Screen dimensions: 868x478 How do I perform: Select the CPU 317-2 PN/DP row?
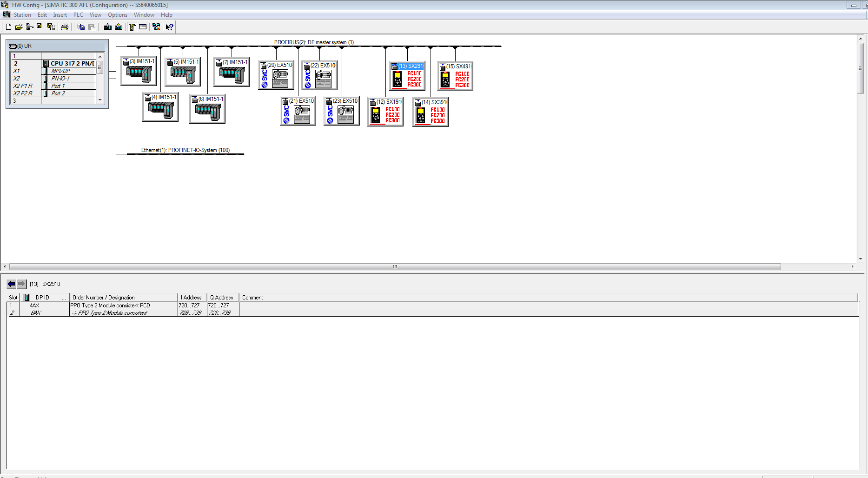[71, 63]
